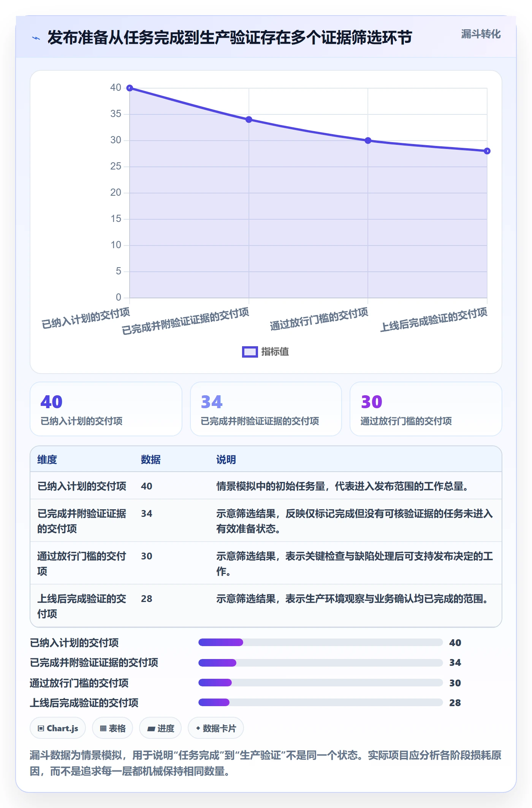Click the chart data point at 28

487,151
